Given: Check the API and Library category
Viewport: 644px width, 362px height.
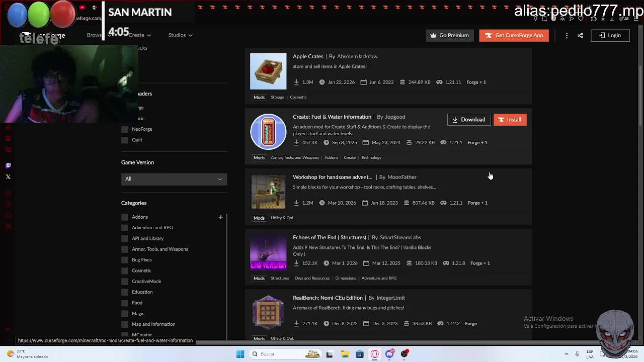Looking at the screenshot, I should click(125, 238).
